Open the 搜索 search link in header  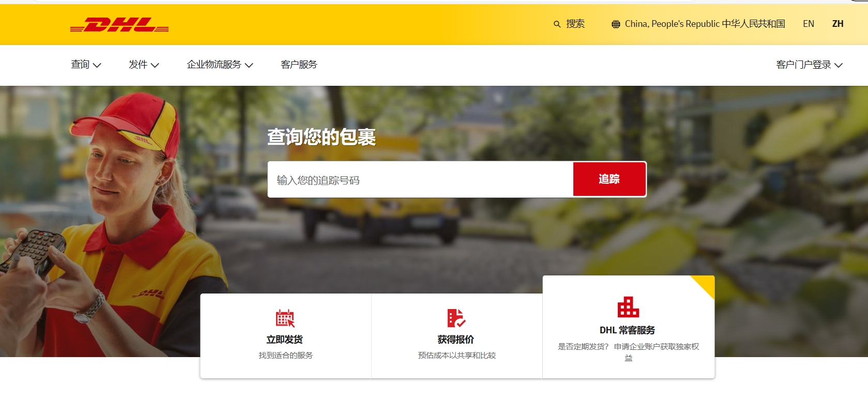pos(575,24)
